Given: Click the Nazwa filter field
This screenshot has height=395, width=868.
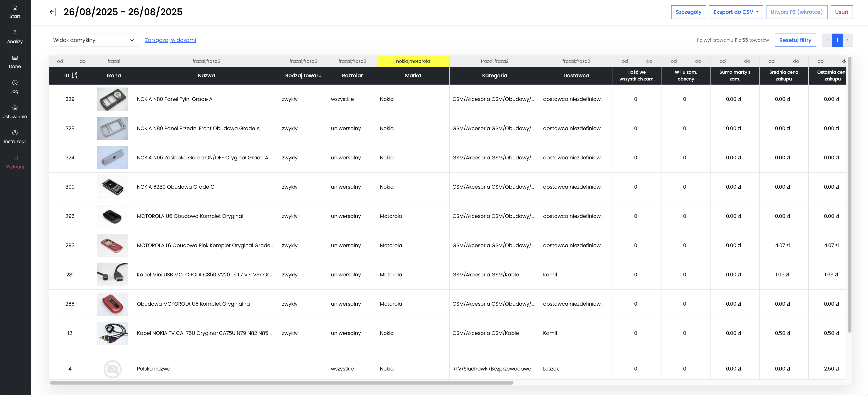Looking at the screenshot, I should (206, 61).
